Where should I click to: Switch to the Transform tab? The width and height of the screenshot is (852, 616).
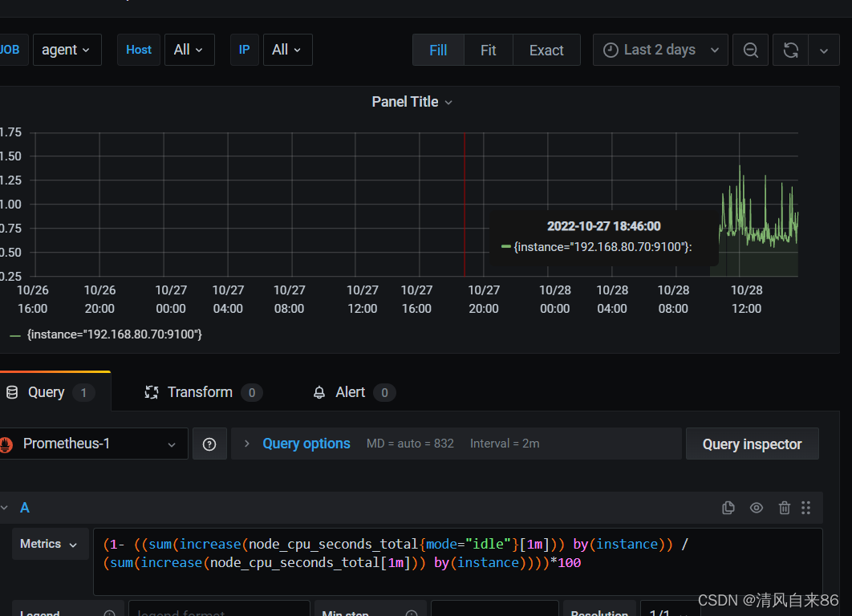(x=200, y=392)
